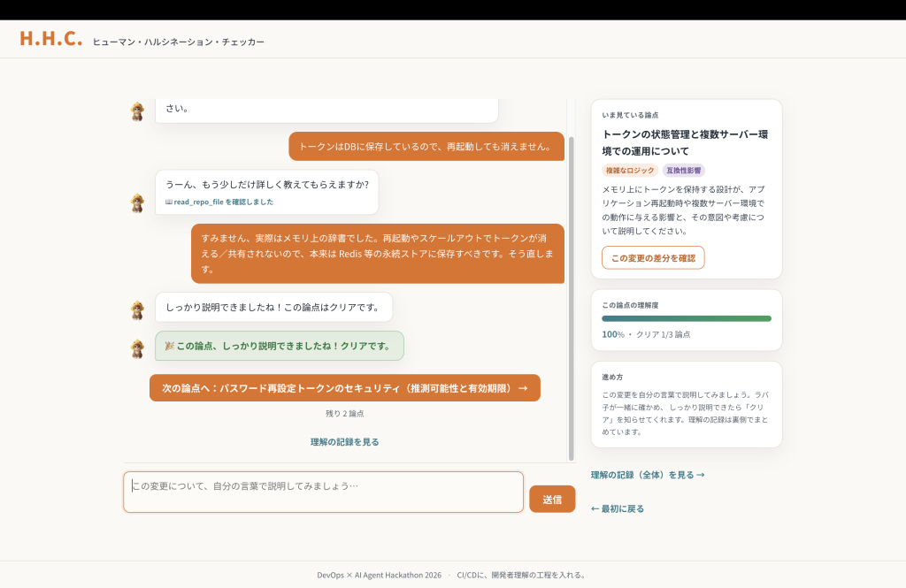Viewport: 906px width, 588px height.
Task: Click the 'read_repo_file を確認しました' tool note
Action: (219, 202)
